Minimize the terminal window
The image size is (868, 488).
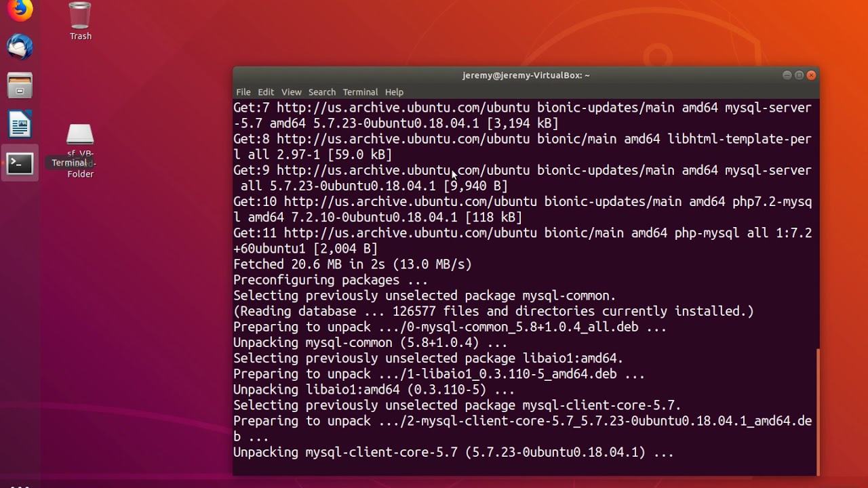pos(787,75)
